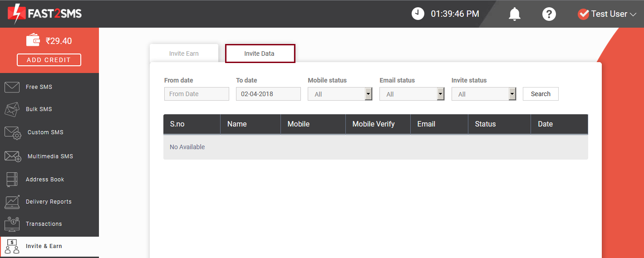The height and width of the screenshot is (258, 644).
Task: Click the Bulk SMS envelopes icon
Action: tap(12, 109)
